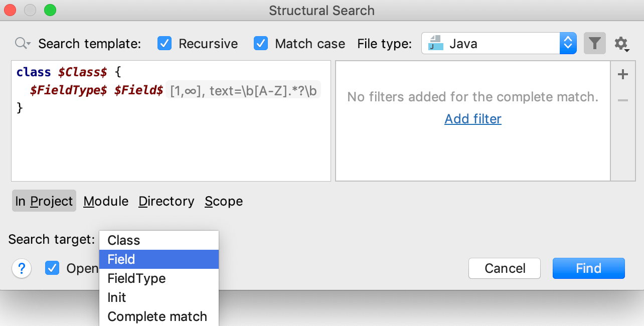Click $Field$ variable in template

point(139,90)
